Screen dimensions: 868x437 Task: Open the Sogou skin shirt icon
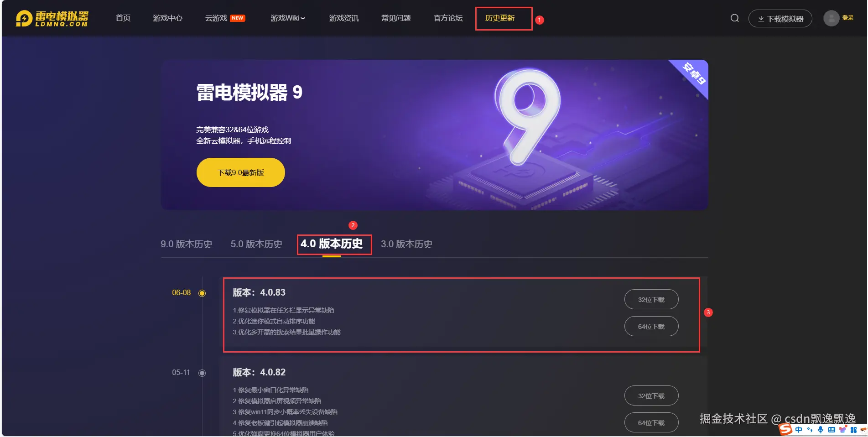pyautogui.click(x=842, y=429)
